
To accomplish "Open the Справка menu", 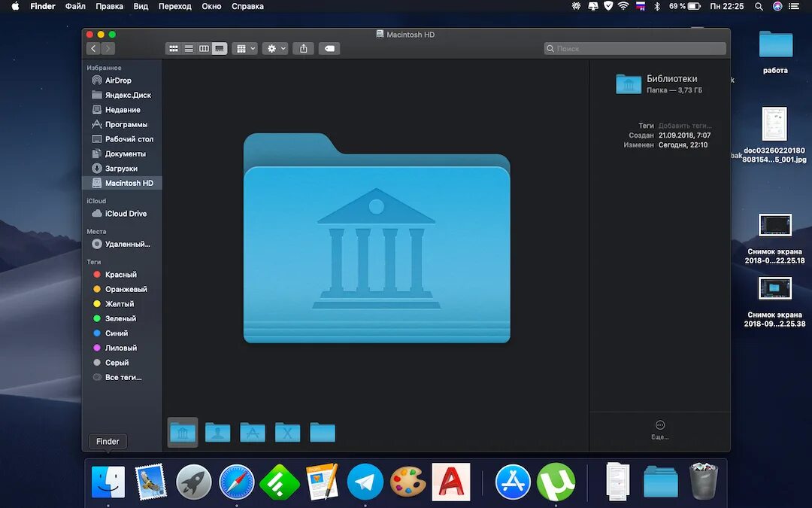I will [x=247, y=6].
